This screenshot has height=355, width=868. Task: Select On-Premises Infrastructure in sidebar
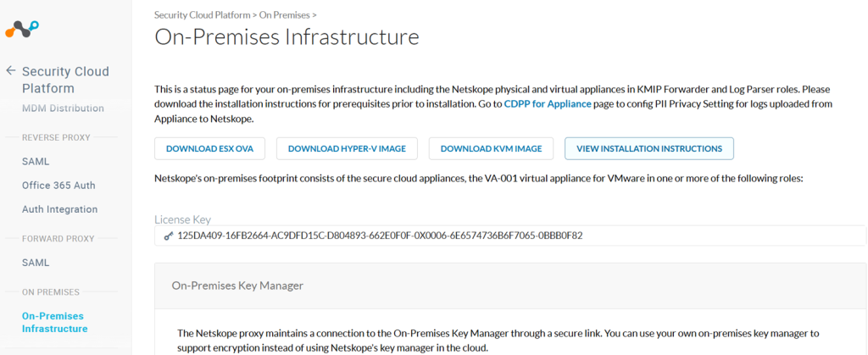pyautogui.click(x=55, y=322)
